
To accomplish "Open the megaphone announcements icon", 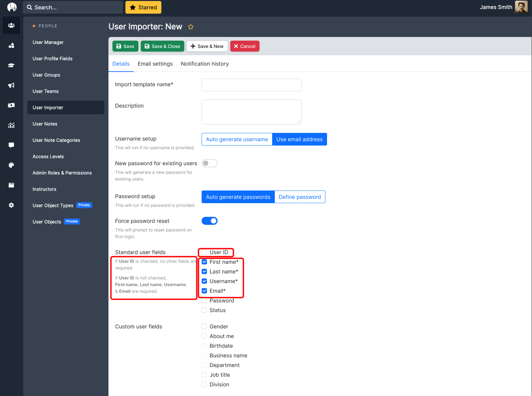I will [11, 85].
